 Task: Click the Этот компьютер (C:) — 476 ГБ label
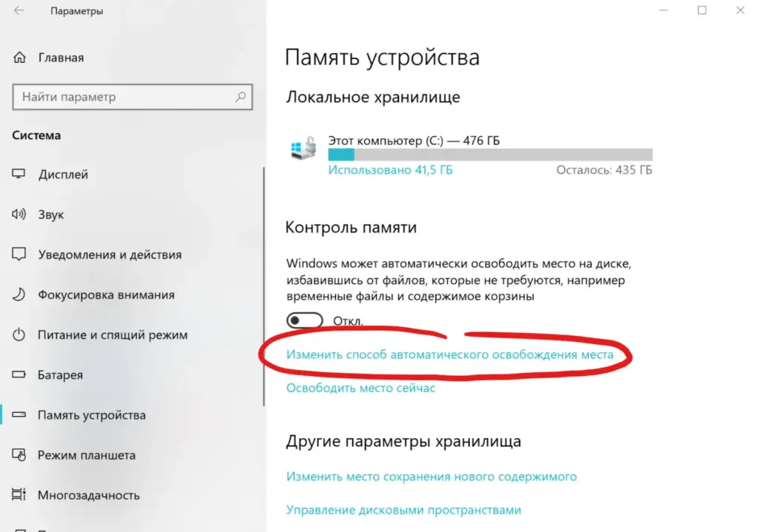[x=414, y=141]
